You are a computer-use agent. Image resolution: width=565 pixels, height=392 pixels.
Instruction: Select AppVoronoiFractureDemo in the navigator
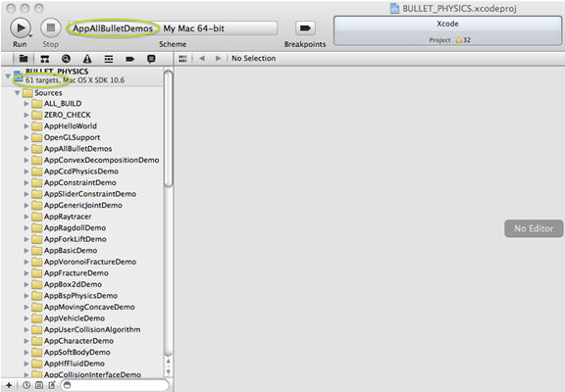[90, 262]
